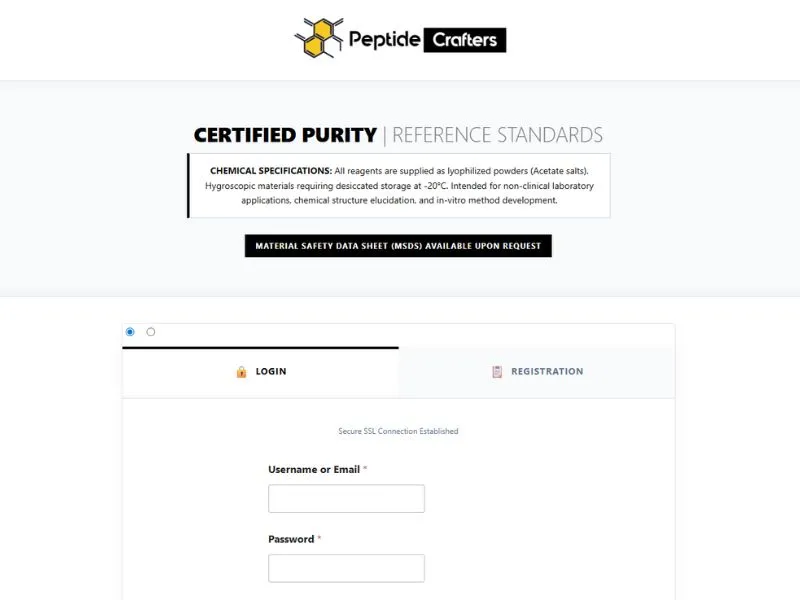
Task: Click into the Password input box
Action: coord(346,568)
